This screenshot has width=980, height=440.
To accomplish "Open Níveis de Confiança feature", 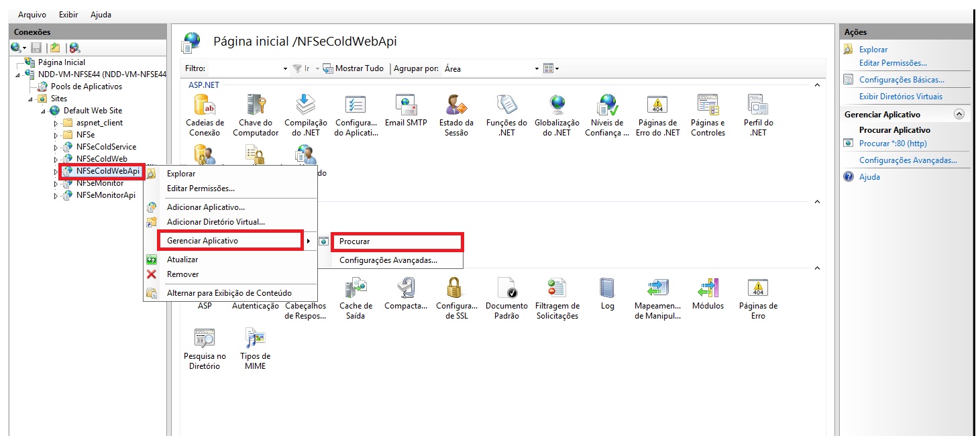I will tap(608, 115).
